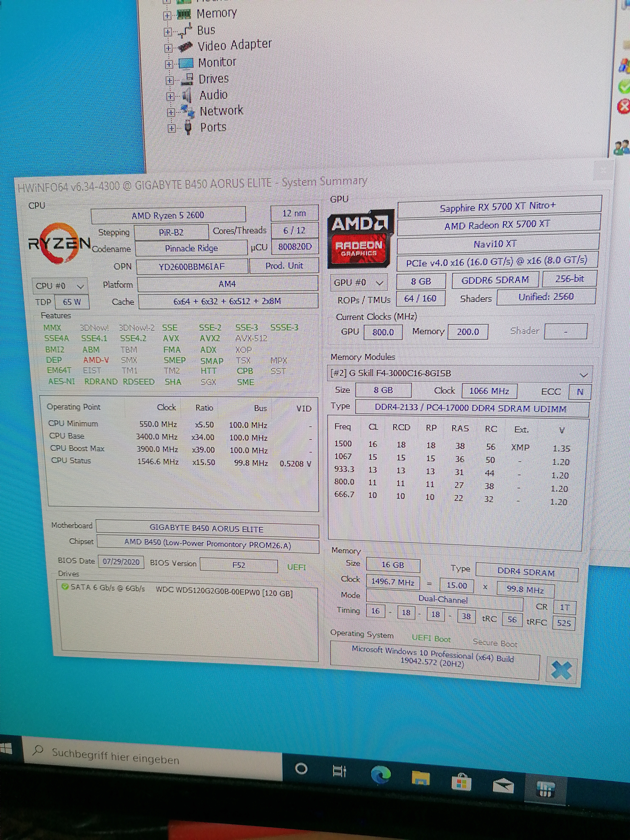Select the WDC WDS120G2G0B drive entry
The height and width of the screenshot is (840, 630).
click(177, 591)
